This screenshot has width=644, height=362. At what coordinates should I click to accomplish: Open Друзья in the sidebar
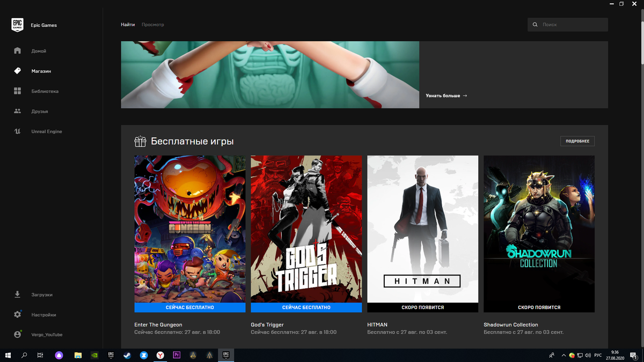[x=40, y=112]
